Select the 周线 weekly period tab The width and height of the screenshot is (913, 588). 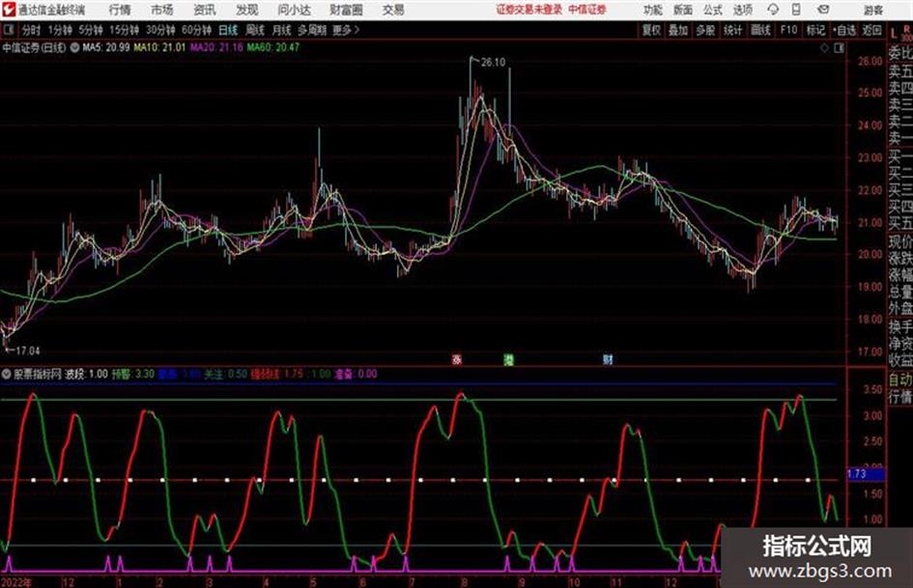tap(255, 30)
